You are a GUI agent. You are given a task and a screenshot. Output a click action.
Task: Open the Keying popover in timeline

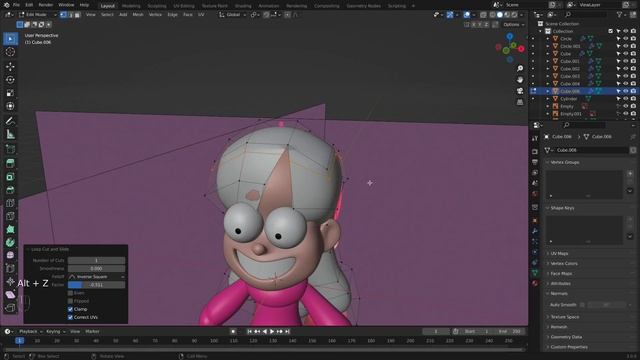point(56,331)
